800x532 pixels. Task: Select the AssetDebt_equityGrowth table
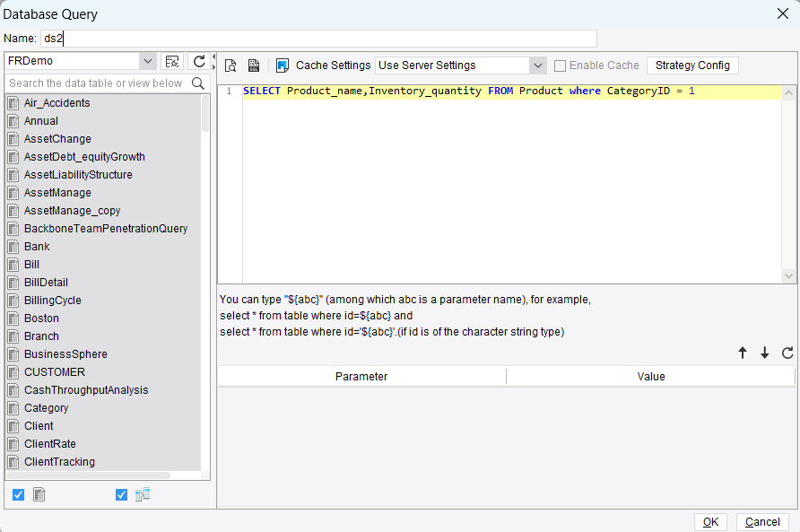84,157
